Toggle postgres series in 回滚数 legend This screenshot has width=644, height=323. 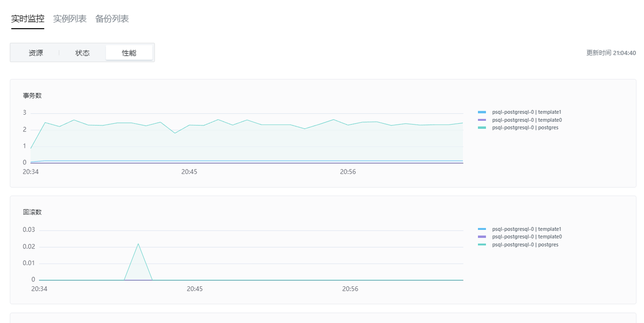point(518,245)
